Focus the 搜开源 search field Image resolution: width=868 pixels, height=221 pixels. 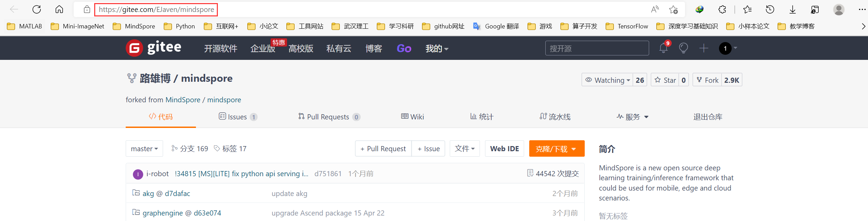pyautogui.click(x=597, y=48)
